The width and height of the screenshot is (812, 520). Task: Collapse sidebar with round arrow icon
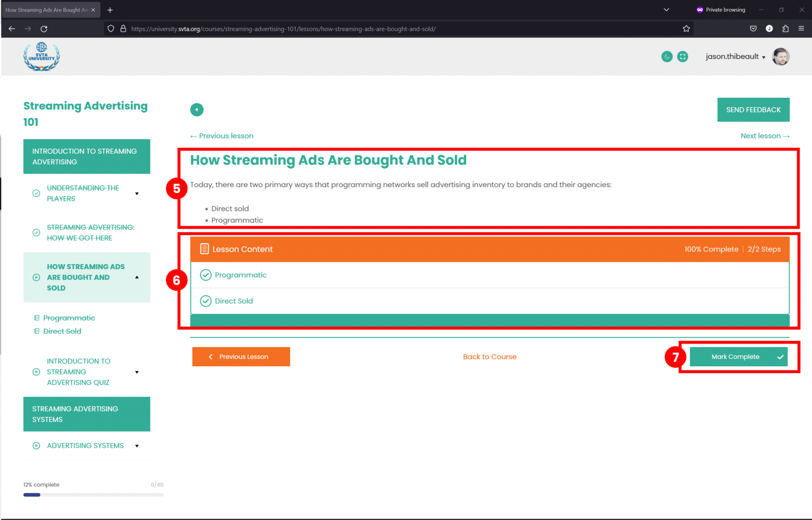tap(197, 109)
